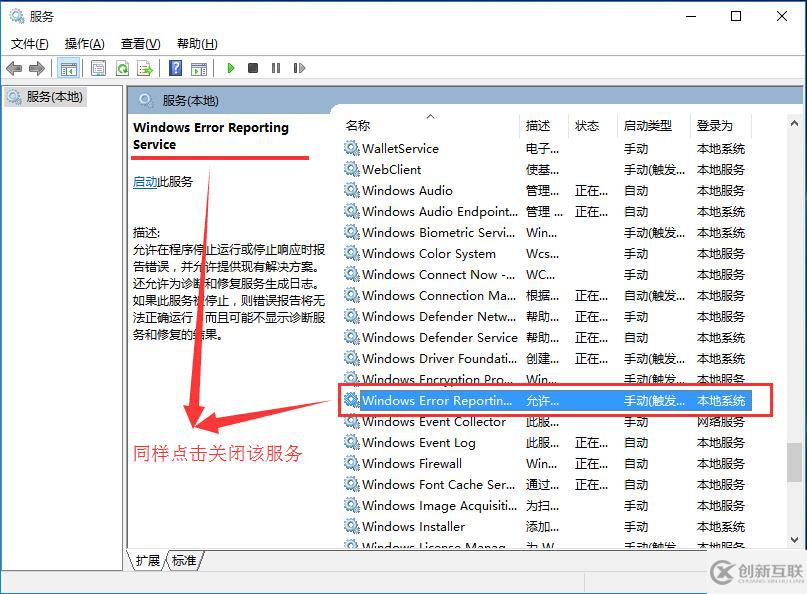Viewport: 807px width, 594px height.
Task: Click the Export list toolbar icon
Action: 145,68
